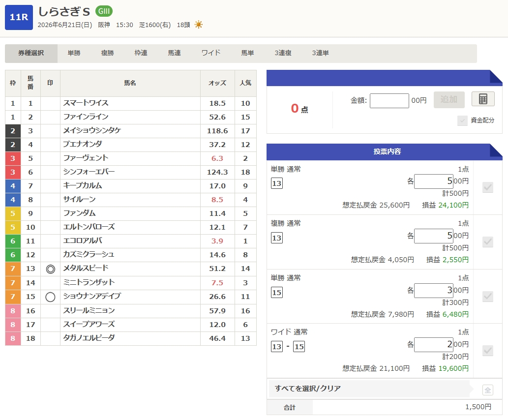Viewport: 508px width, 420px height.
Task: Click the circle mark for horse 15
Action: (50, 297)
